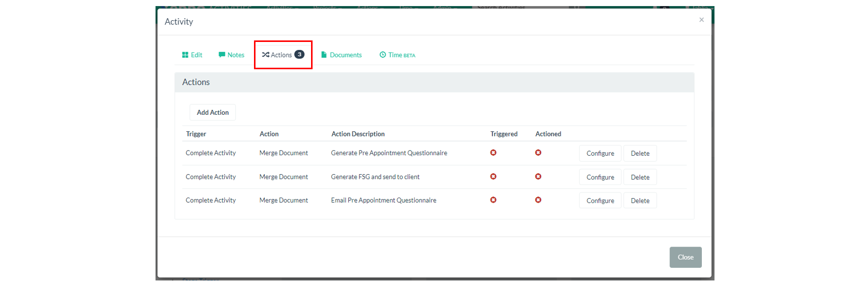868x284 pixels.
Task: Configure the Generate Pre Appointment Questionnaire action
Action: pyautogui.click(x=600, y=154)
